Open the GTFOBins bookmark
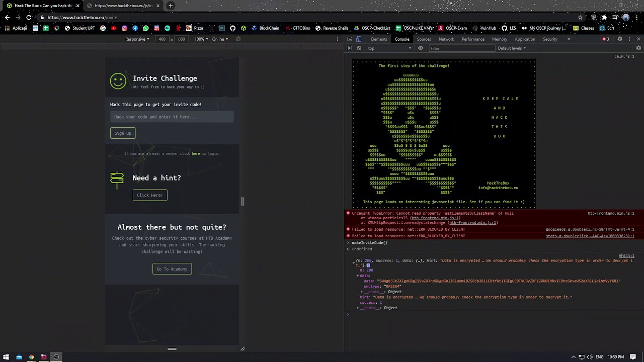 (x=298, y=28)
